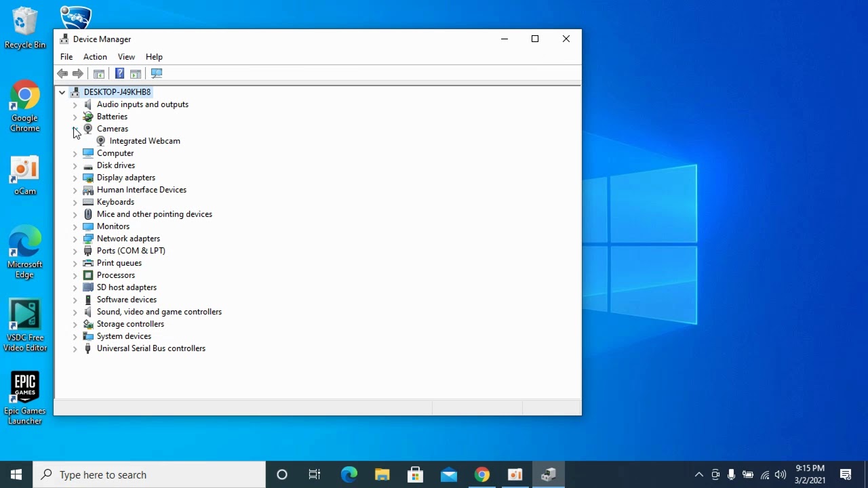Select the Integrated Webcam device
The image size is (868, 488).
(144, 141)
